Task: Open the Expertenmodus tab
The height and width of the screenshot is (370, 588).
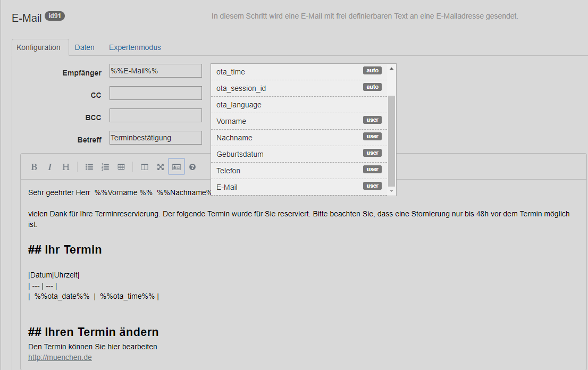Action: pyautogui.click(x=135, y=47)
